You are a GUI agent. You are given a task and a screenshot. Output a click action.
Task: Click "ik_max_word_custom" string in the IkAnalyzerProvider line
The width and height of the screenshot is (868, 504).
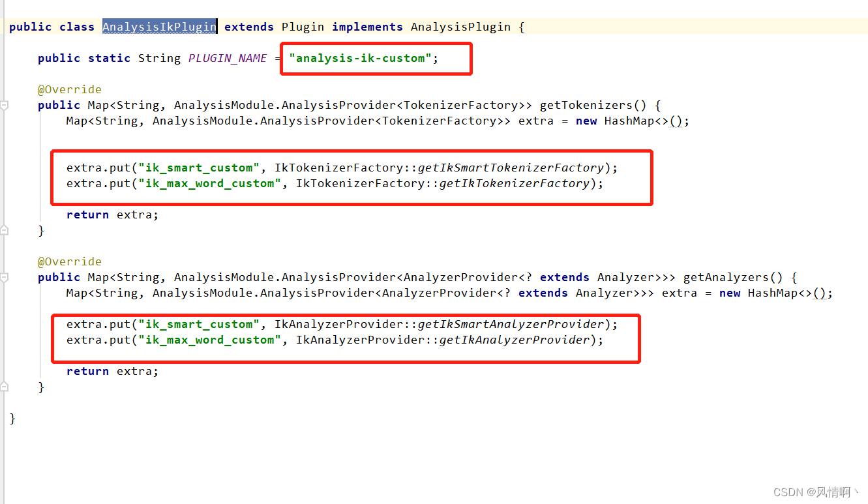pyautogui.click(x=209, y=340)
